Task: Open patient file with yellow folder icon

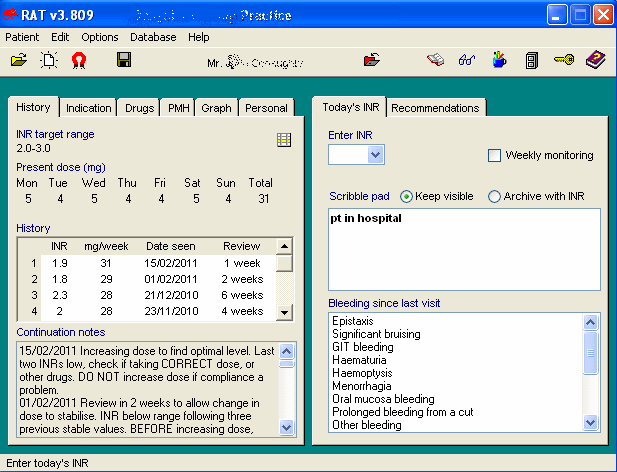Action: tap(18, 60)
